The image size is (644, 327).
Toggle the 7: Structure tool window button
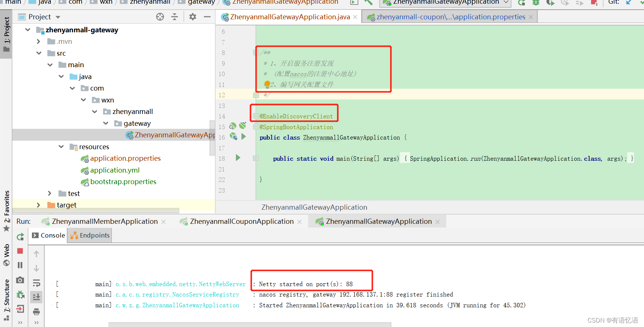click(x=6, y=300)
